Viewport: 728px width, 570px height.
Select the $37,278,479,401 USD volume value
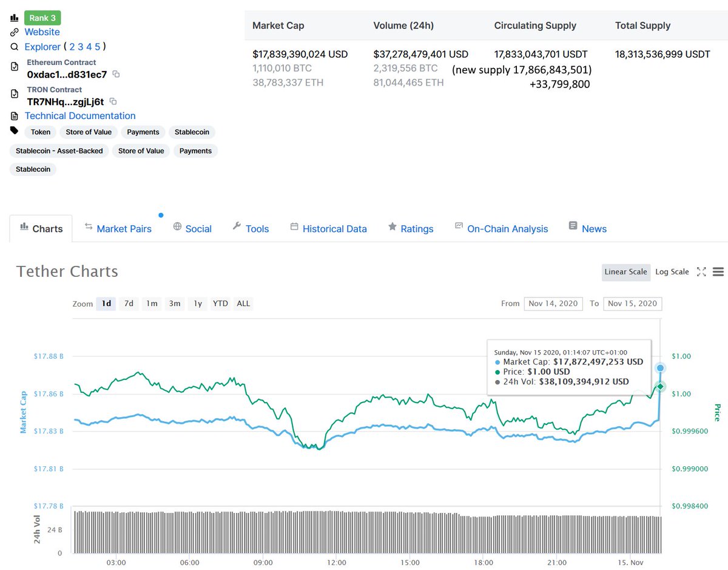tap(421, 54)
